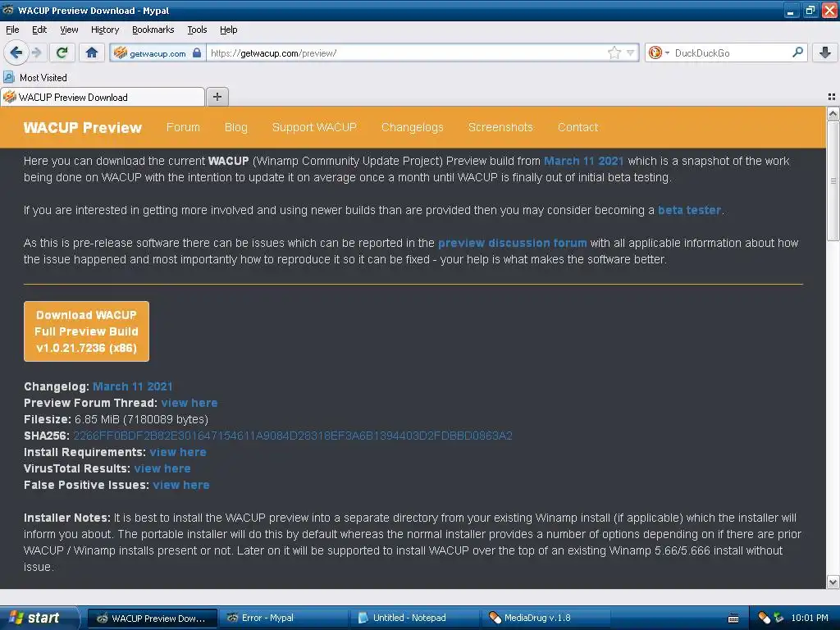Open the View menu
The width and height of the screenshot is (840, 630).
pyautogui.click(x=69, y=30)
